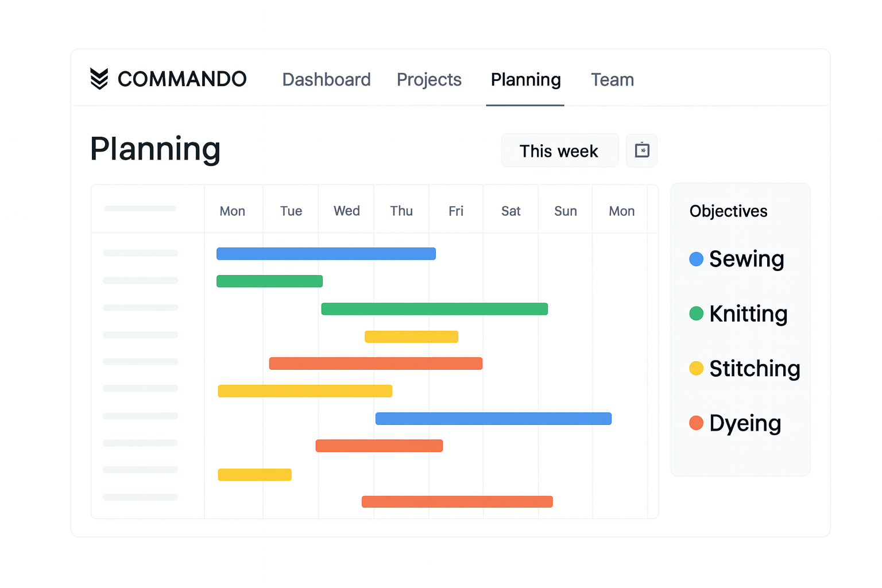
Task: Click the short green bar in second row
Action: click(x=269, y=281)
